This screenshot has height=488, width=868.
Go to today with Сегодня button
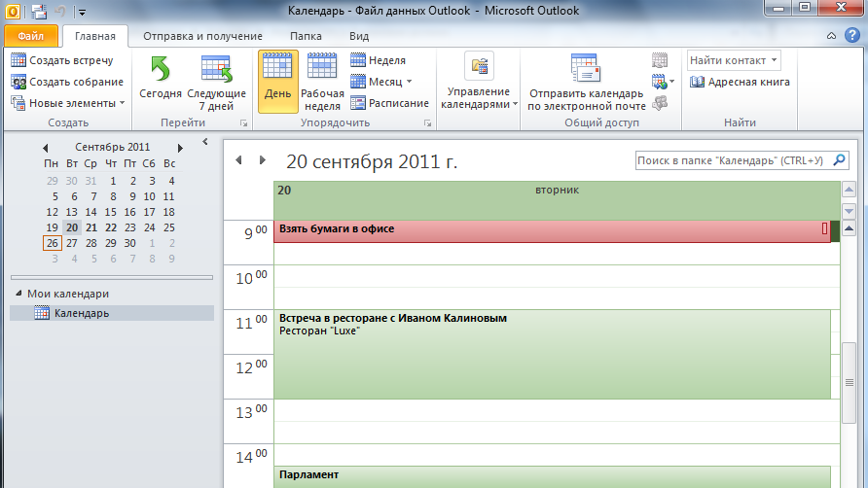[161, 79]
